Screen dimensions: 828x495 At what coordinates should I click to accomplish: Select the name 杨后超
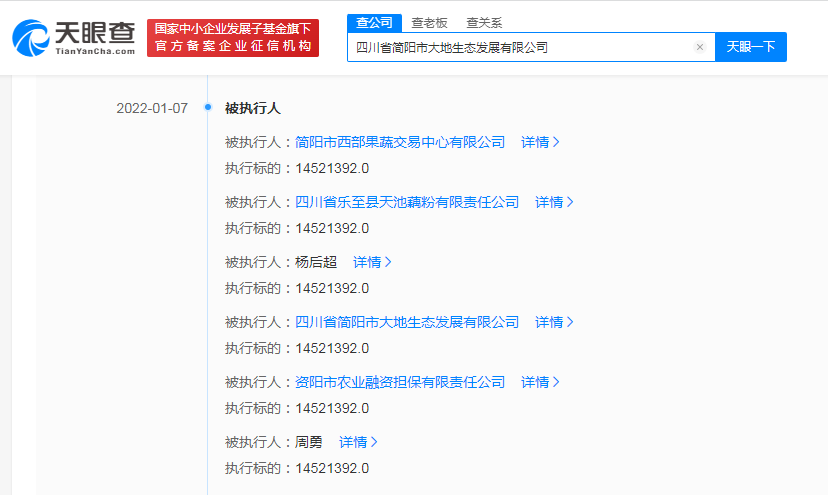click(x=316, y=262)
